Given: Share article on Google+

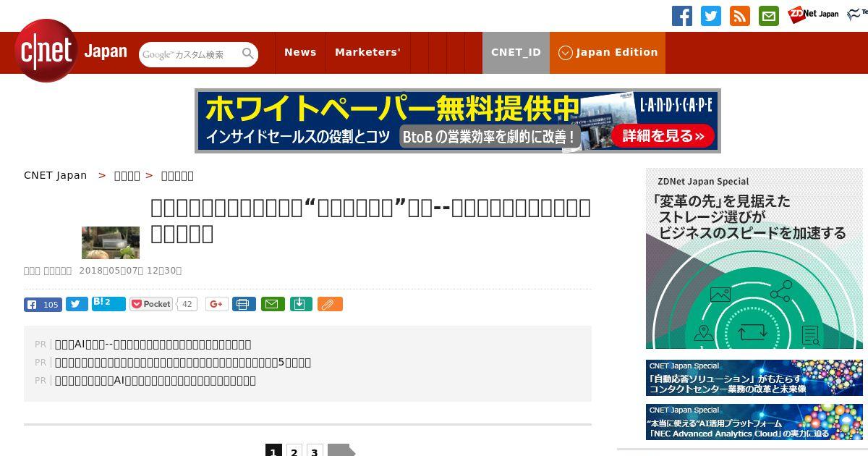Looking at the screenshot, I should (216, 304).
